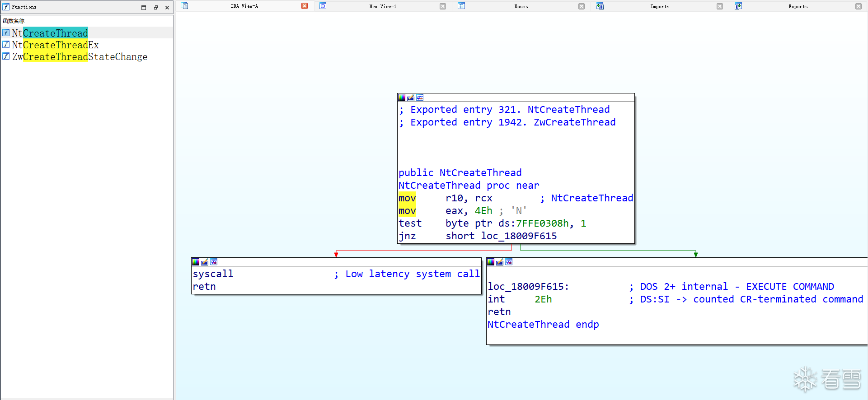Screen dimensions: 868x400
Task: Click the 'NtCreateThread proc near' line
Action: click(x=469, y=186)
